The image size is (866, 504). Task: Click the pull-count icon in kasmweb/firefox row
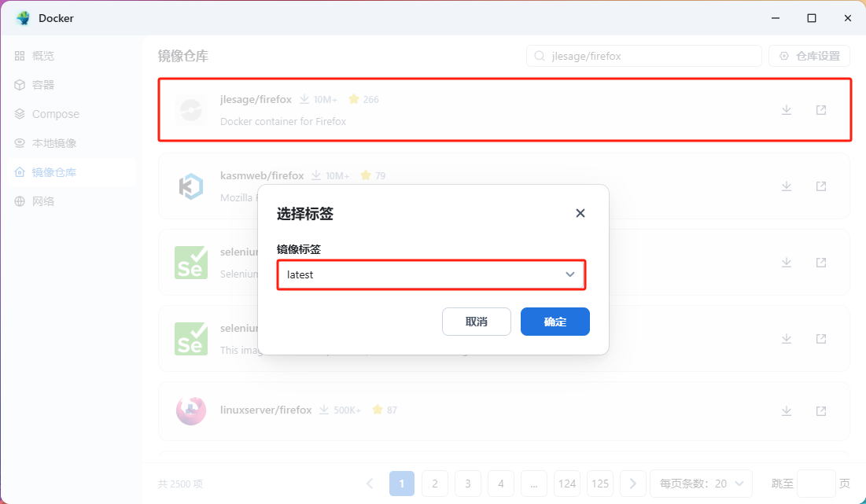pos(316,175)
